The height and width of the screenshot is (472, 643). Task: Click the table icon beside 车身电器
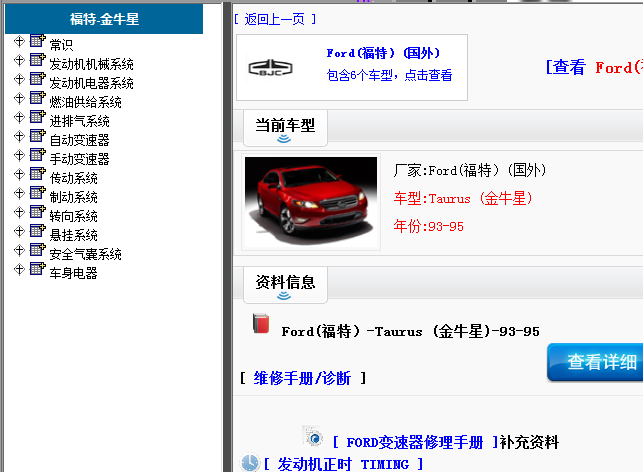coord(38,269)
